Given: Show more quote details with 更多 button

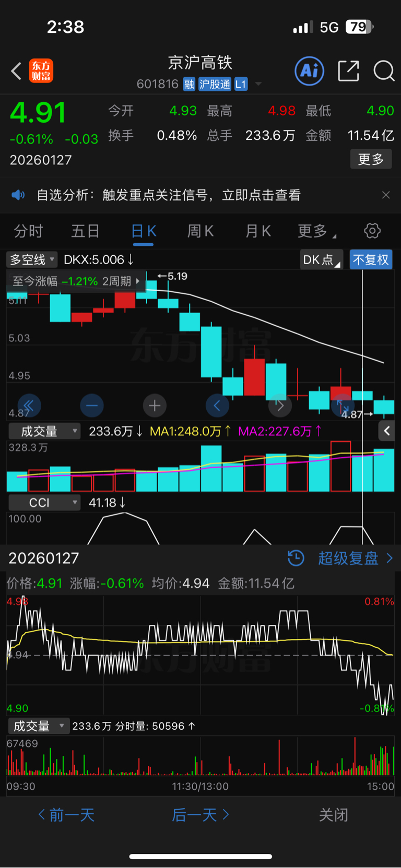Looking at the screenshot, I should pyautogui.click(x=371, y=159).
